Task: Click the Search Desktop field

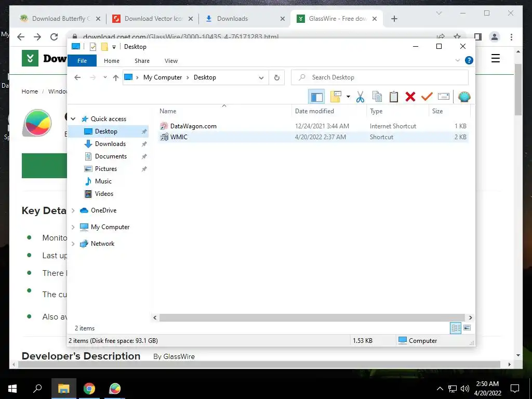Action: tap(380, 77)
